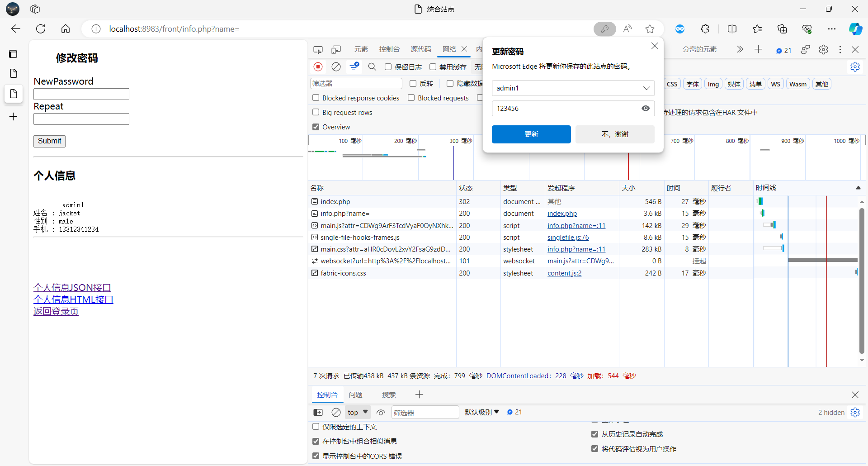The width and height of the screenshot is (868, 466).
Task: Toggle device emulation icon in DevTools
Action: pyautogui.click(x=336, y=49)
